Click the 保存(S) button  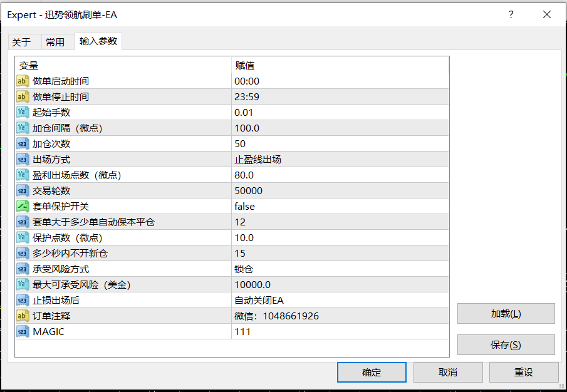click(506, 344)
